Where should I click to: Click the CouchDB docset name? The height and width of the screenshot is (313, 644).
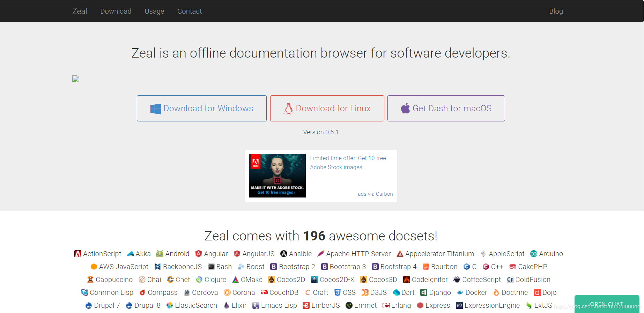point(284,292)
